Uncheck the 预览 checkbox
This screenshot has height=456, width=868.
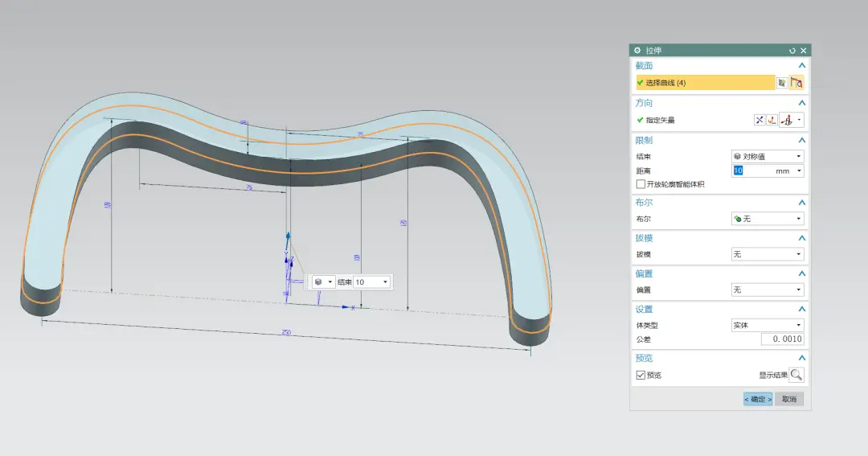pos(641,375)
